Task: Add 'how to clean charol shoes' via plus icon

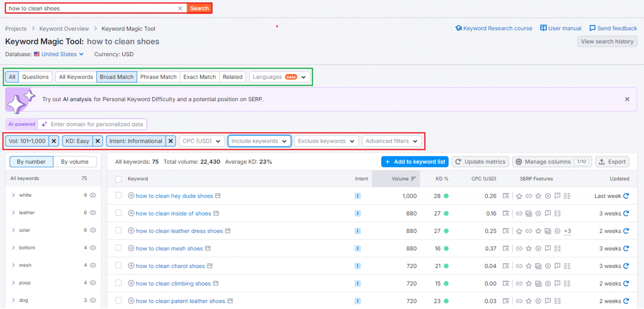Action: coord(131,266)
